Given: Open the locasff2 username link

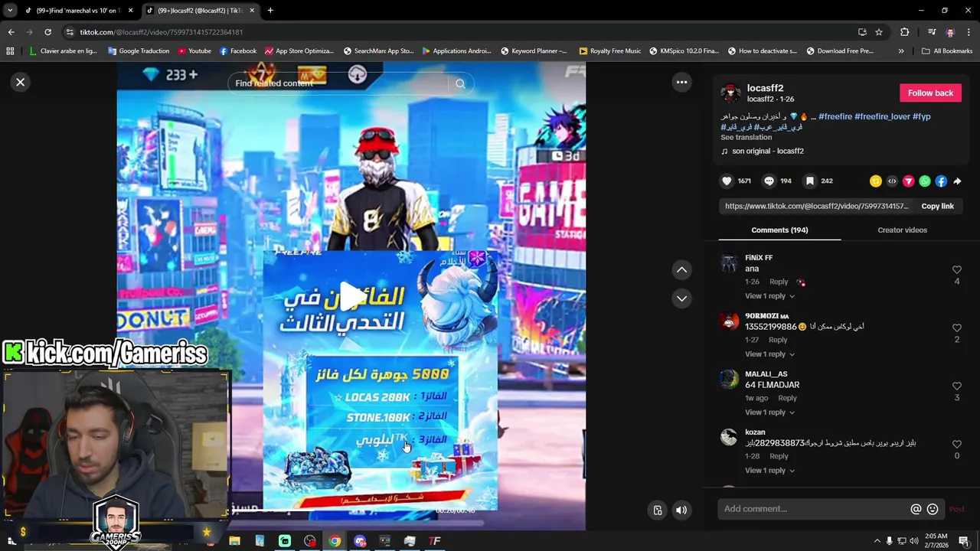Looking at the screenshot, I should click(765, 88).
